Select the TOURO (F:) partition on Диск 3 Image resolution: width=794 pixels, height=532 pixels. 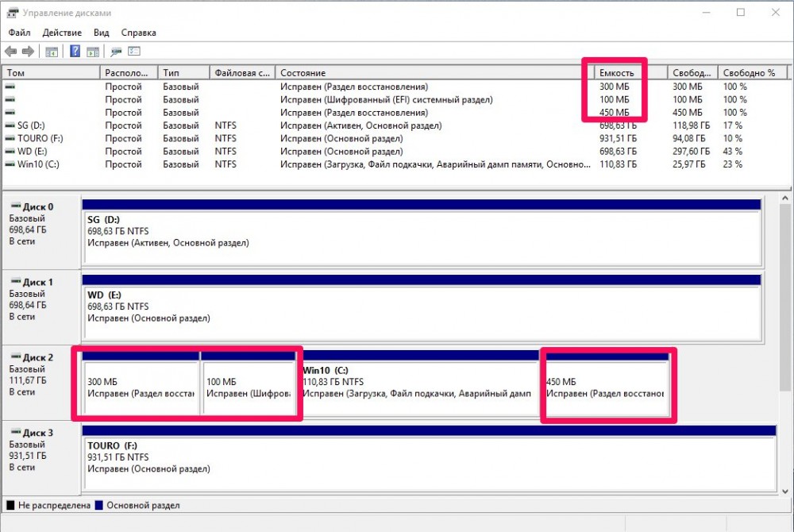click(x=430, y=459)
